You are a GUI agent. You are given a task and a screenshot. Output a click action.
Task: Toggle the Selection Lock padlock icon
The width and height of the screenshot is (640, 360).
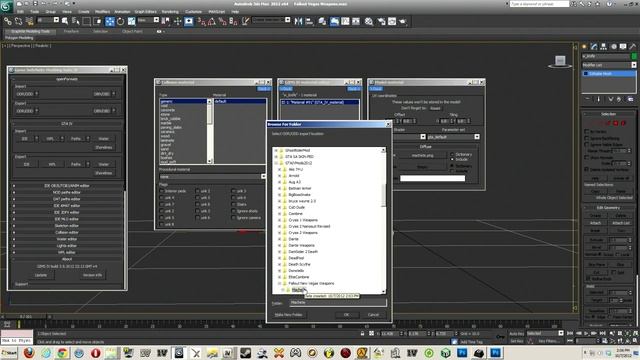pos(362,333)
